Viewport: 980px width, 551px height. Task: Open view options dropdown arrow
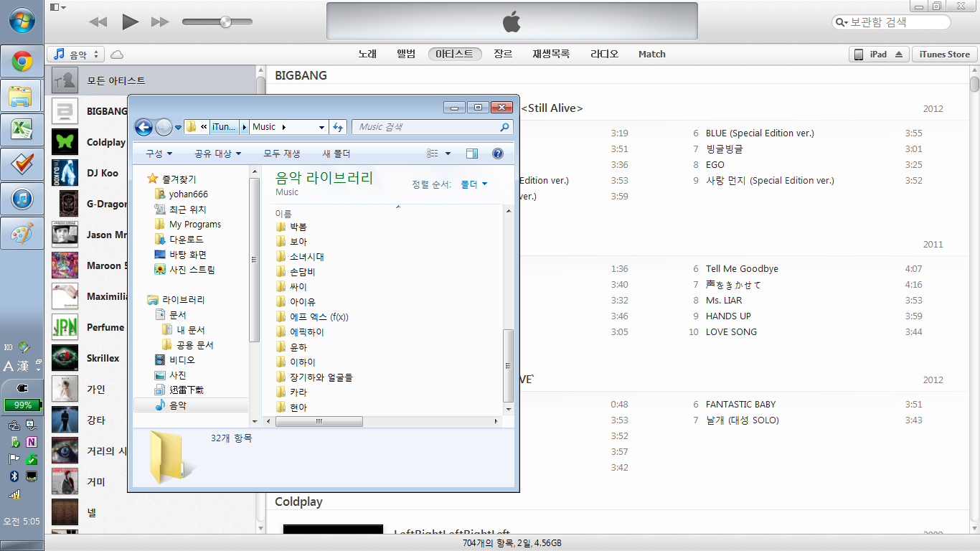[x=448, y=154]
